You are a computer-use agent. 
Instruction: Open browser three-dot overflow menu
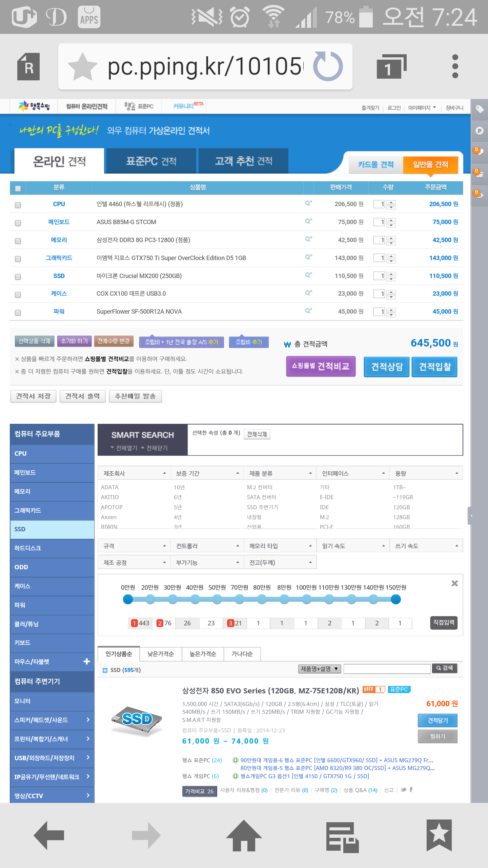pos(455,66)
